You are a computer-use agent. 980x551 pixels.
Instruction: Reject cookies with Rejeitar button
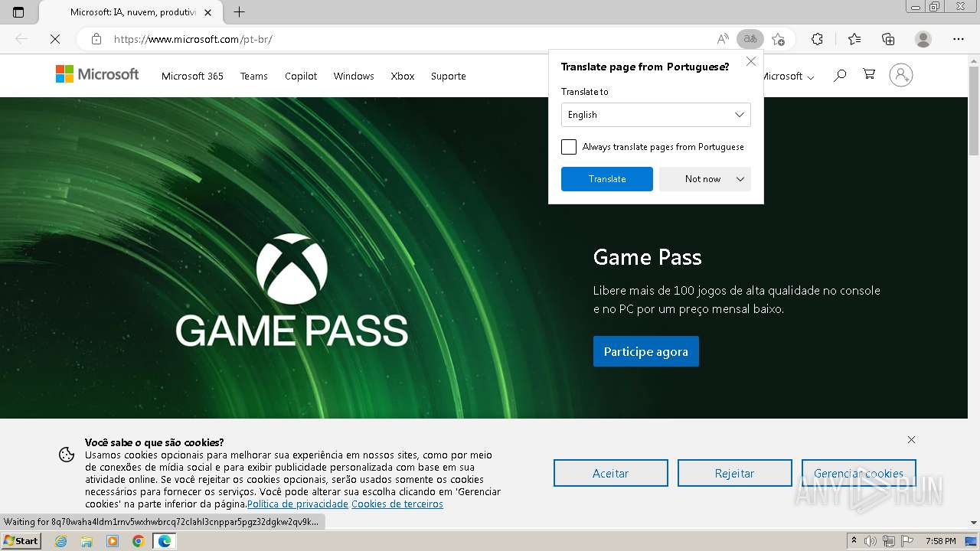click(x=735, y=473)
